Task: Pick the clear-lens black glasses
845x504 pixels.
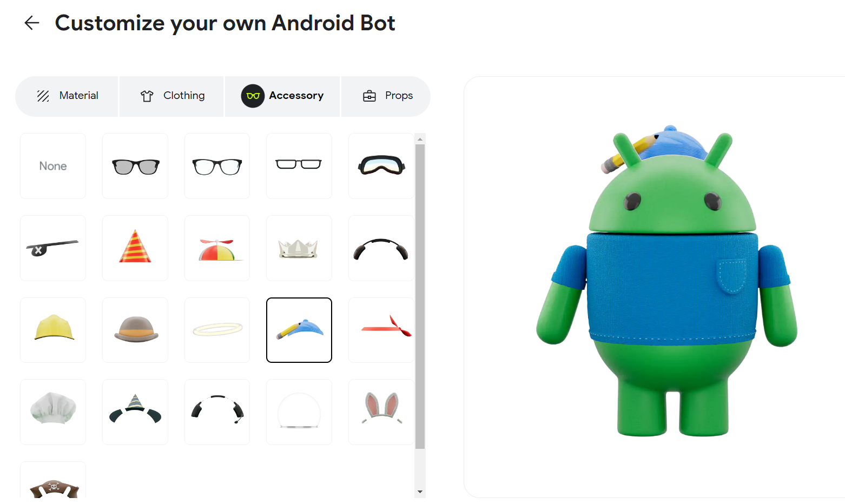Action: pos(217,166)
